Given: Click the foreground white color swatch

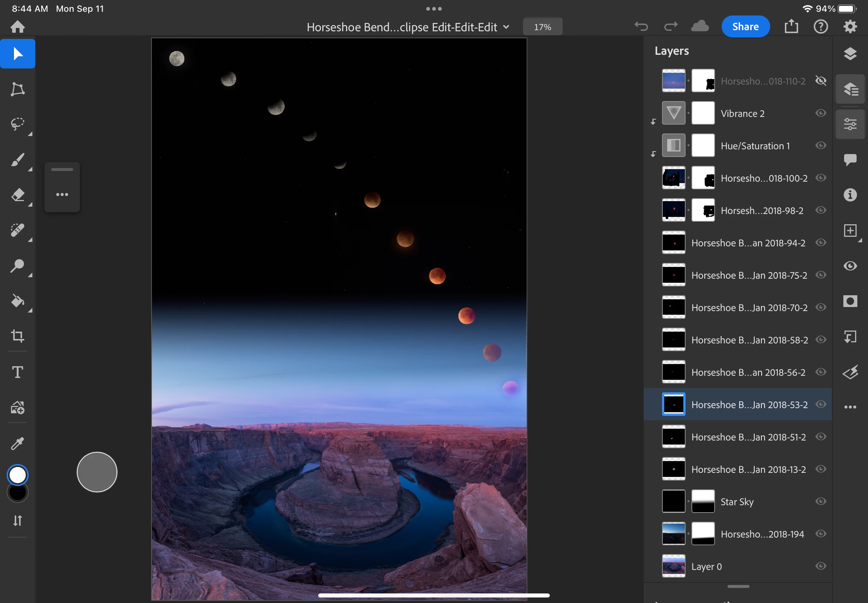Looking at the screenshot, I should [17, 475].
